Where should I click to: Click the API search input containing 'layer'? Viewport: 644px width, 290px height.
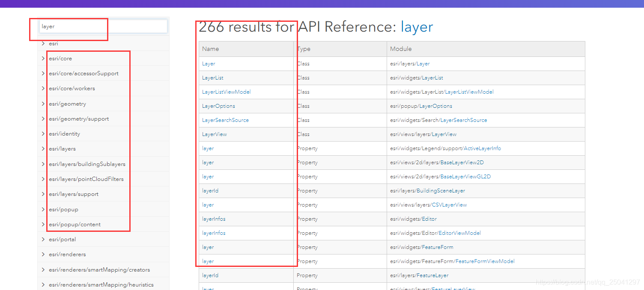click(103, 26)
